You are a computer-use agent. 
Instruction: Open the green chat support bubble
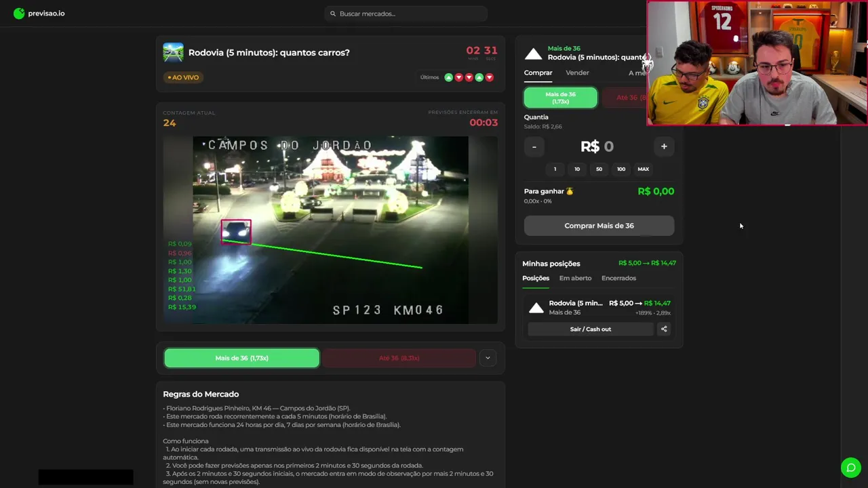point(850,468)
